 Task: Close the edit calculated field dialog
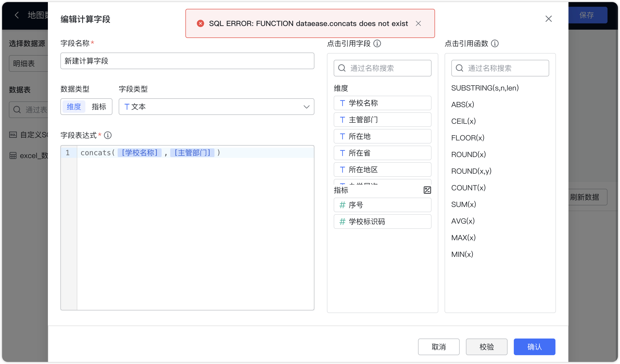point(548,19)
